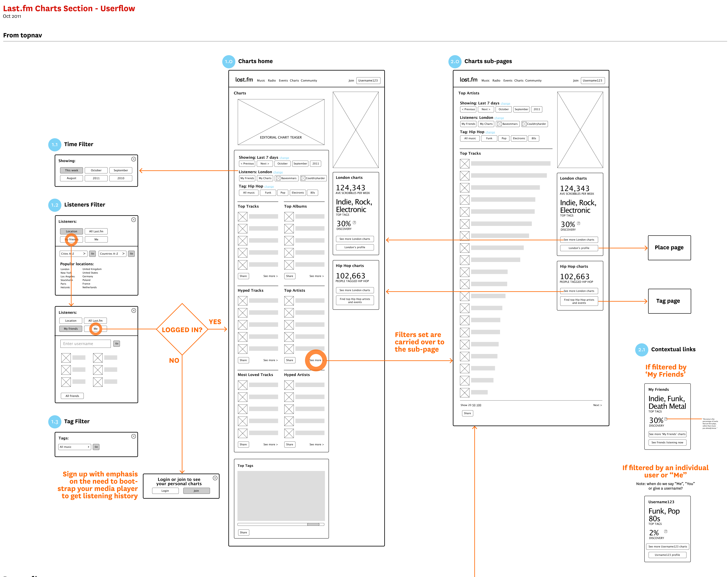Close the first Listeners Filter panel with Popular locations
This screenshot has height=577, width=728.
[133, 220]
